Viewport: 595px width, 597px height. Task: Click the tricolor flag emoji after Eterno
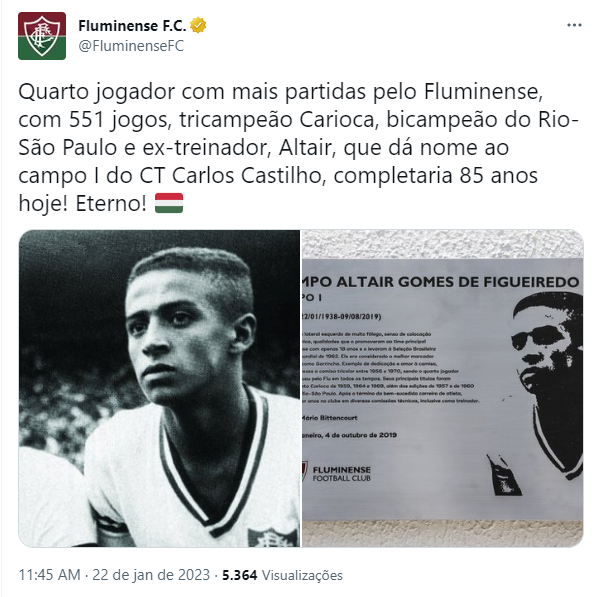pyautogui.click(x=169, y=203)
